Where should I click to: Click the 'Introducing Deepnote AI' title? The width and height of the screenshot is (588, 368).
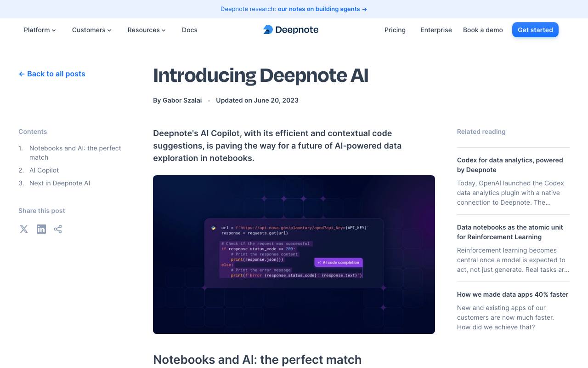tap(260, 75)
